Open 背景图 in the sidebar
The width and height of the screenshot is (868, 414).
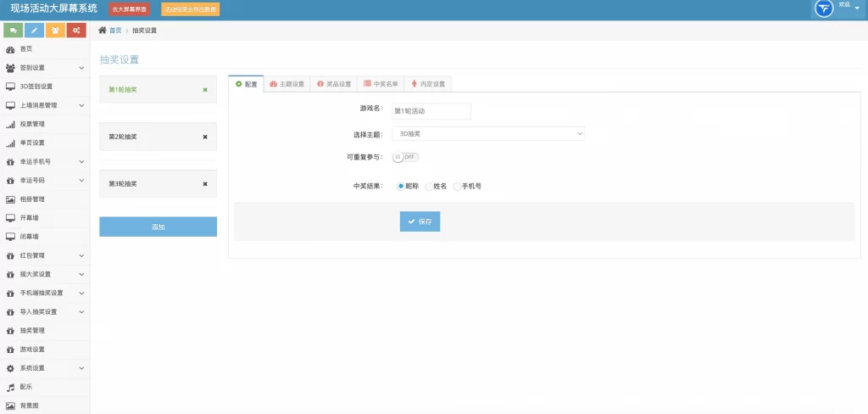[44, 406]
